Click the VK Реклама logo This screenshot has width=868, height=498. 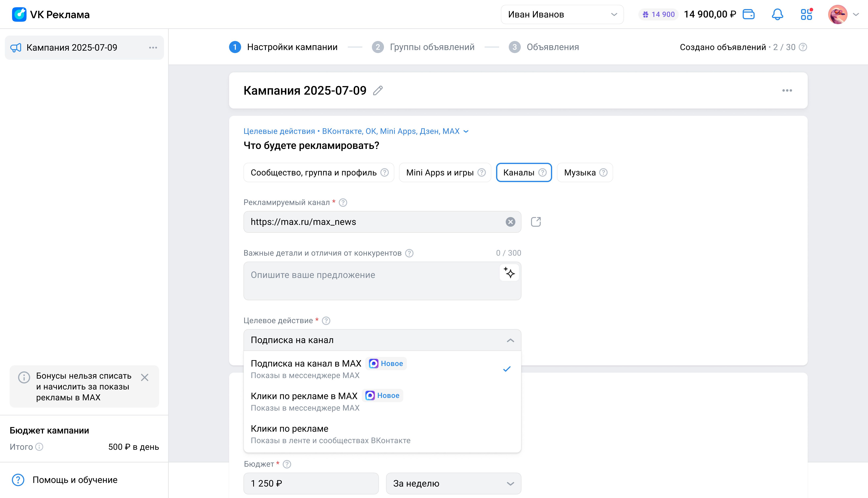point(51,14)
